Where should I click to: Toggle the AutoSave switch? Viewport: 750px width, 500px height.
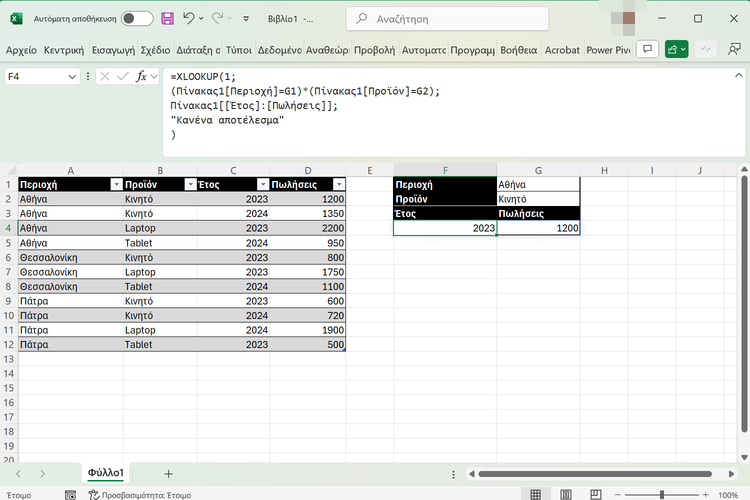point(137,19)
